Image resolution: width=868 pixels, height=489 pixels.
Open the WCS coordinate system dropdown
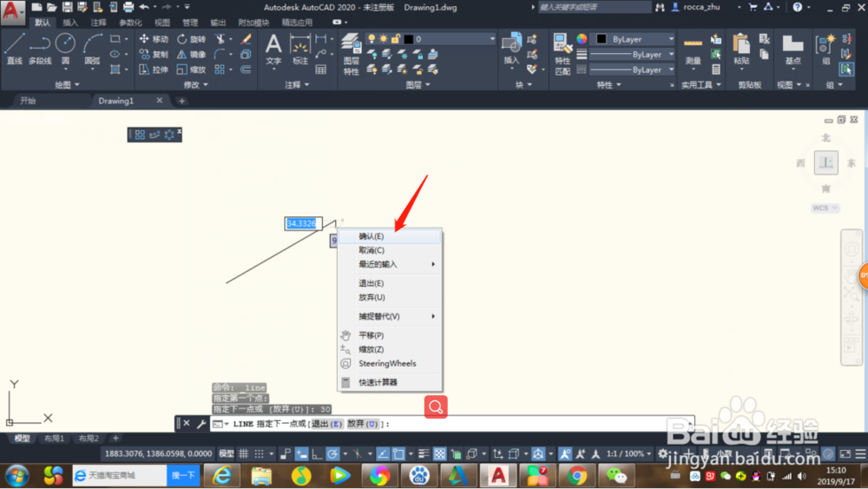click(825, 208)
